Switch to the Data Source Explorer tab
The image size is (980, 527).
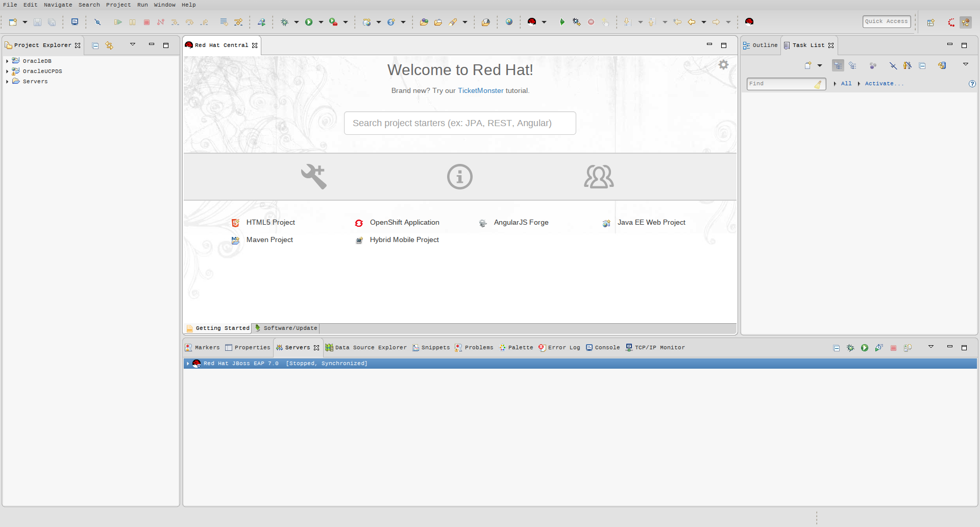(x=366, y=348)
